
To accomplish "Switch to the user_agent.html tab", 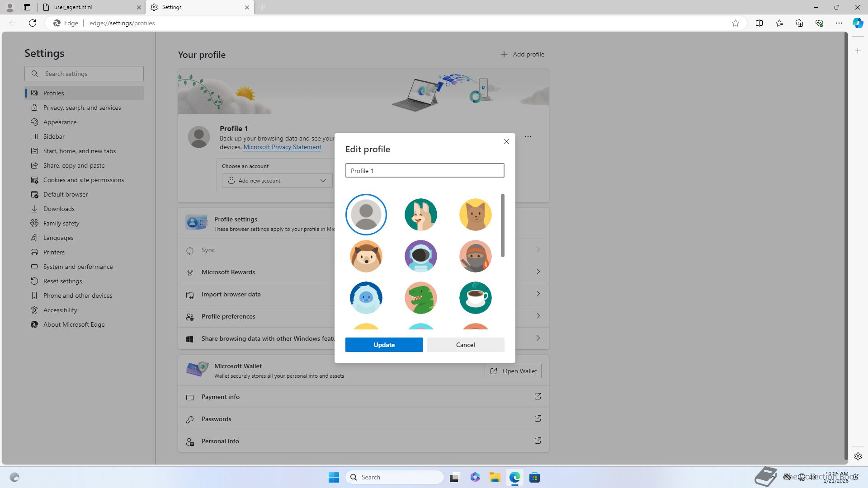I will (x=90, y=7).
